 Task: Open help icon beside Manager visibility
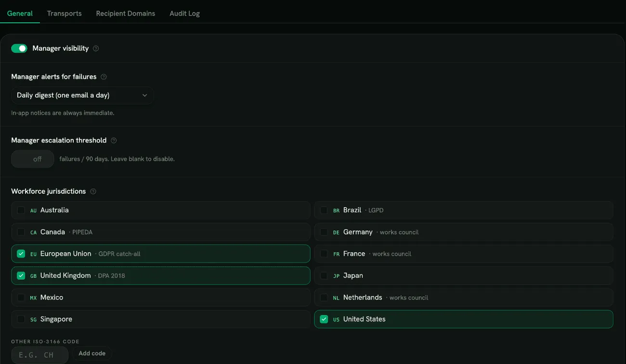click(96, 49)
